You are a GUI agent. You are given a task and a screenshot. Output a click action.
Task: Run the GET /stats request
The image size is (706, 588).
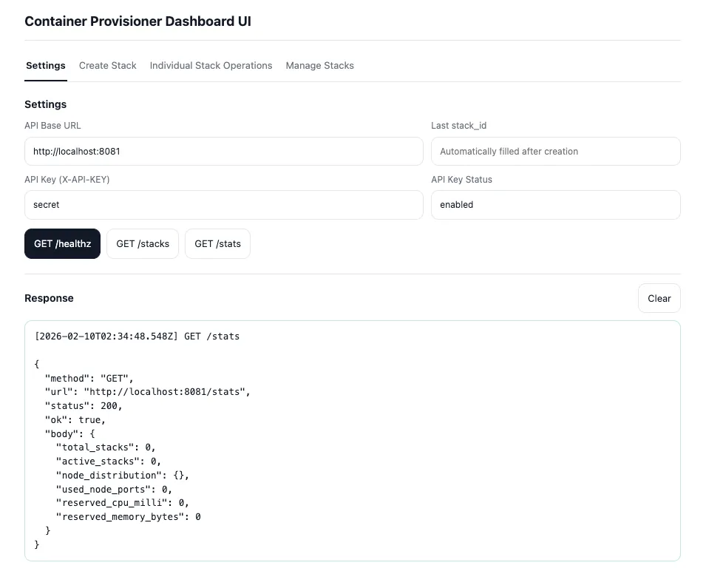point(217,244)
